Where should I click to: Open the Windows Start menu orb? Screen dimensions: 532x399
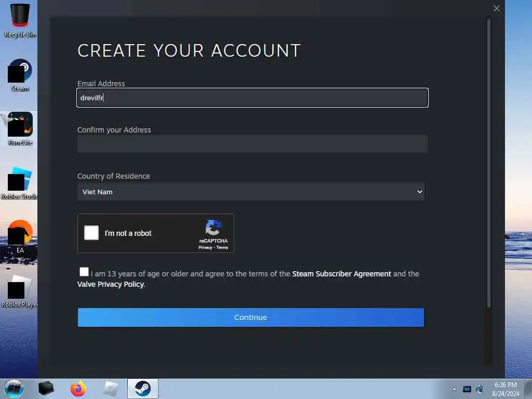point(14,389)
